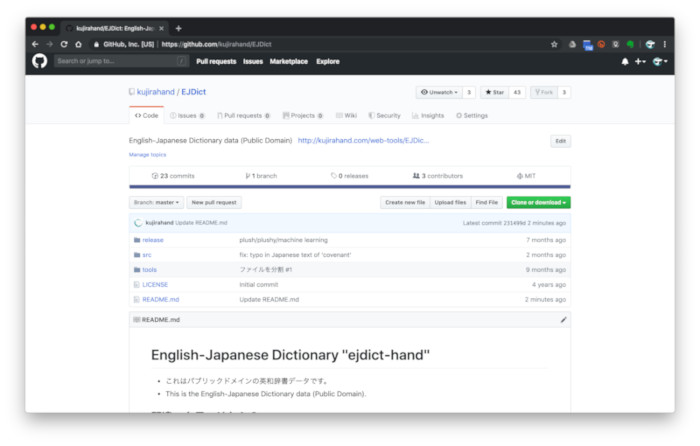Click Create new file button
700x446 pixels.
tap(405, 202)
